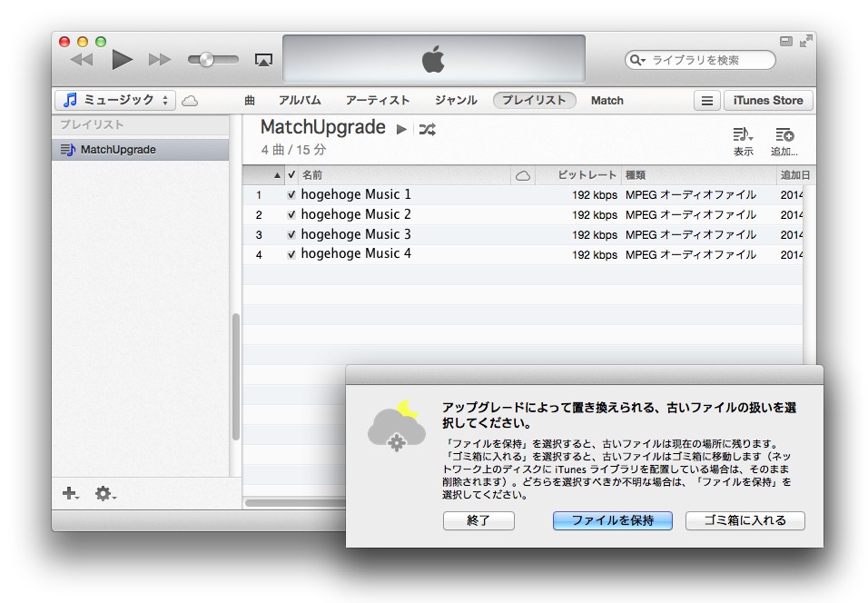
Task: Click the 4 曲 / 15 分 summary
Action: coord(293,150)
